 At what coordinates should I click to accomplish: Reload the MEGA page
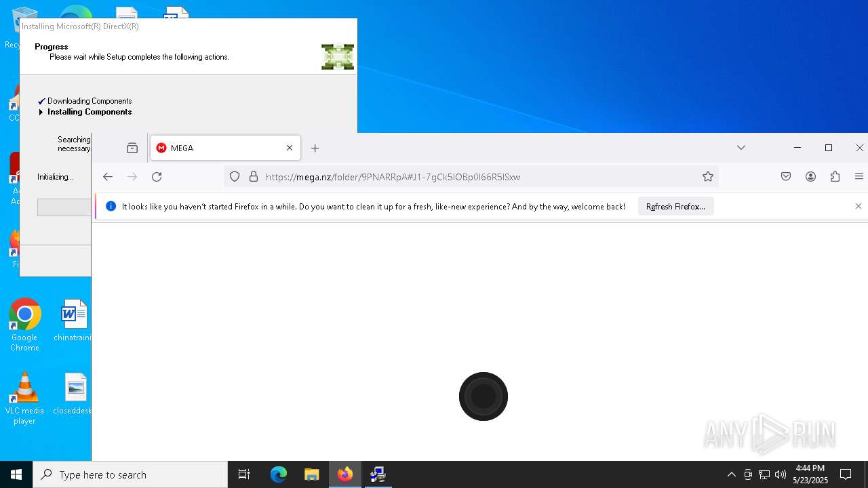pyautogui.click(x=157, y=177)
